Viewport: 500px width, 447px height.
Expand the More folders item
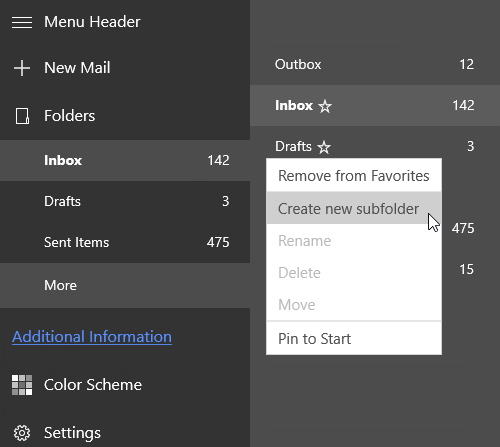tap(125, 285)
